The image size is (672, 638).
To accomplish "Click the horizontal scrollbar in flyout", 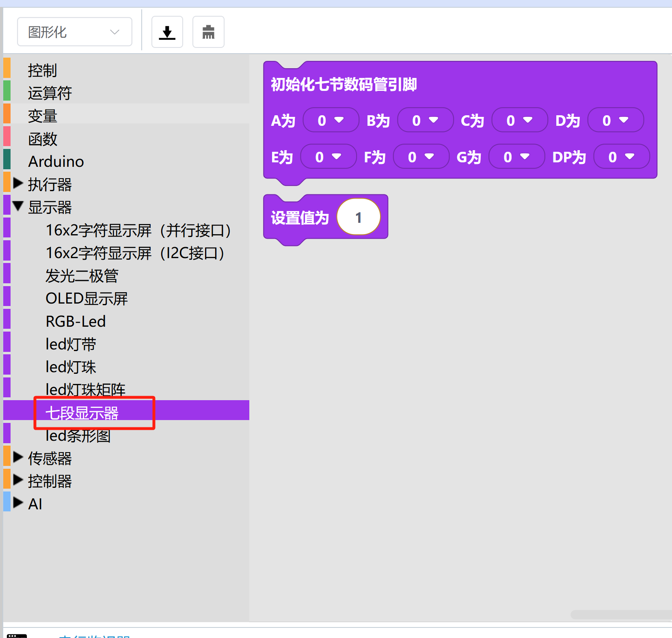I will coord(620,614).
